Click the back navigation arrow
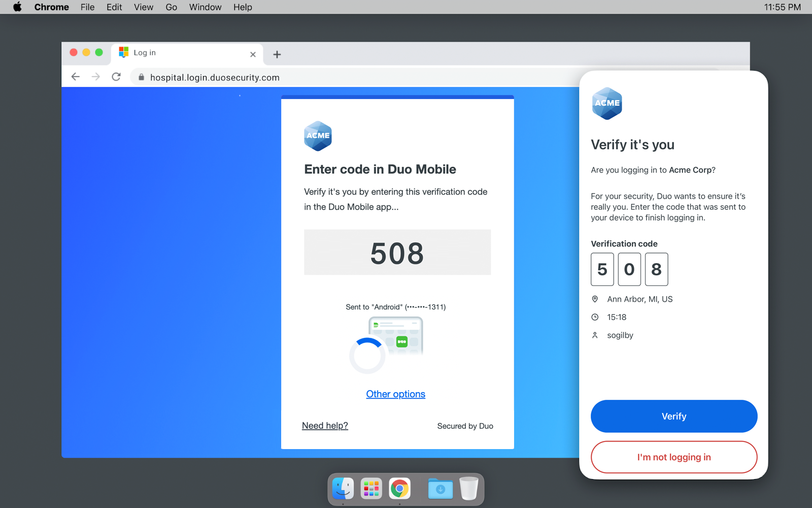 click(x=75, y=76)
